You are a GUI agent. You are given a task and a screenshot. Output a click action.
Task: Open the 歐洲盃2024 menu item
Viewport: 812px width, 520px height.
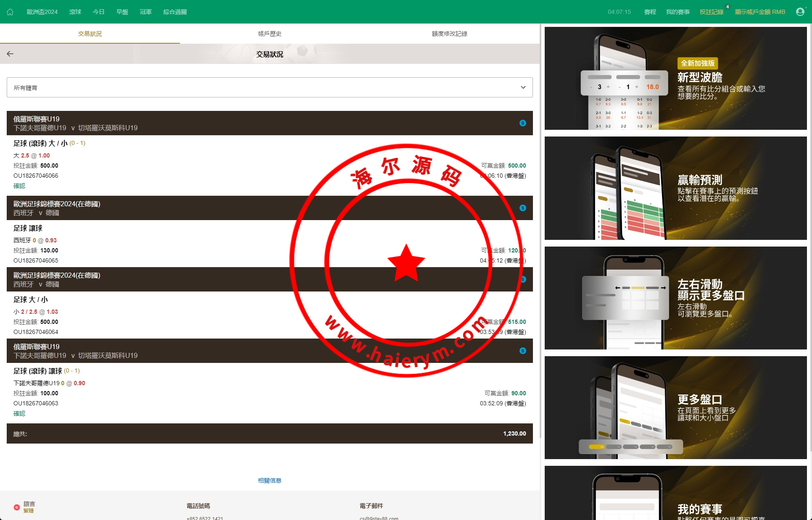42,12
